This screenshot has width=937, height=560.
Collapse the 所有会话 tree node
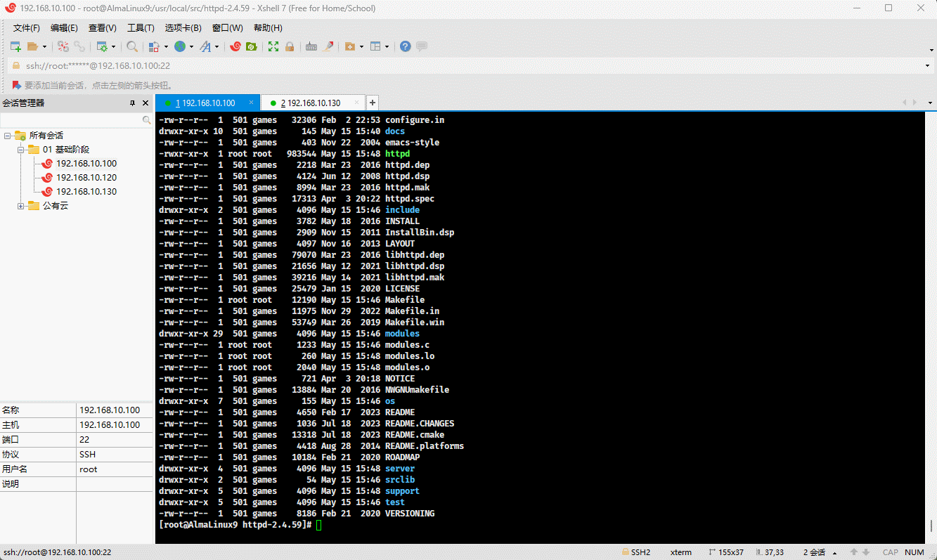(x=8, y=136)
